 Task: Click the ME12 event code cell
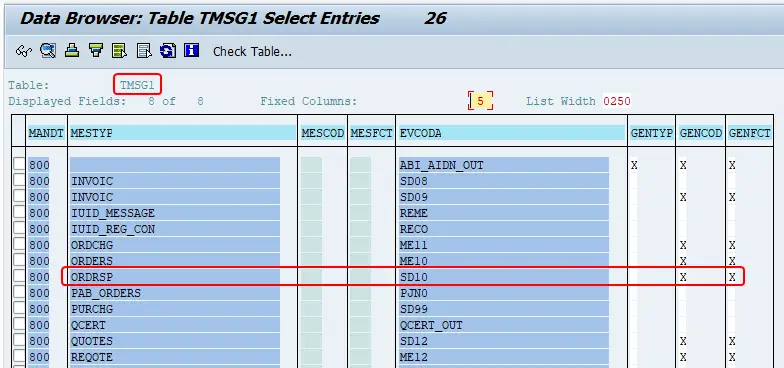point(504,357)
